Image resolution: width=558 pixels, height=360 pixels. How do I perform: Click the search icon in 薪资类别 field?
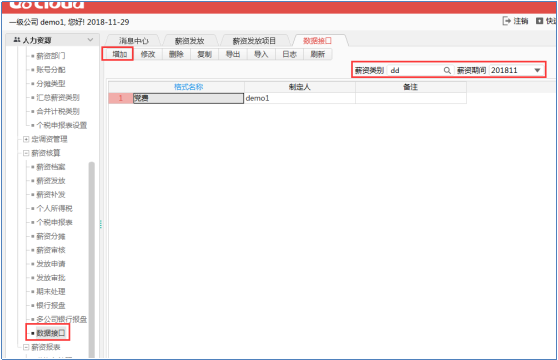click(447, 70)
